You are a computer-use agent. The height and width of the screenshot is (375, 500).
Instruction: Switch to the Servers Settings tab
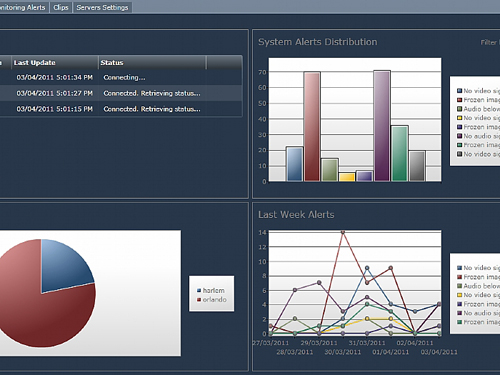(x=102, y=7)
